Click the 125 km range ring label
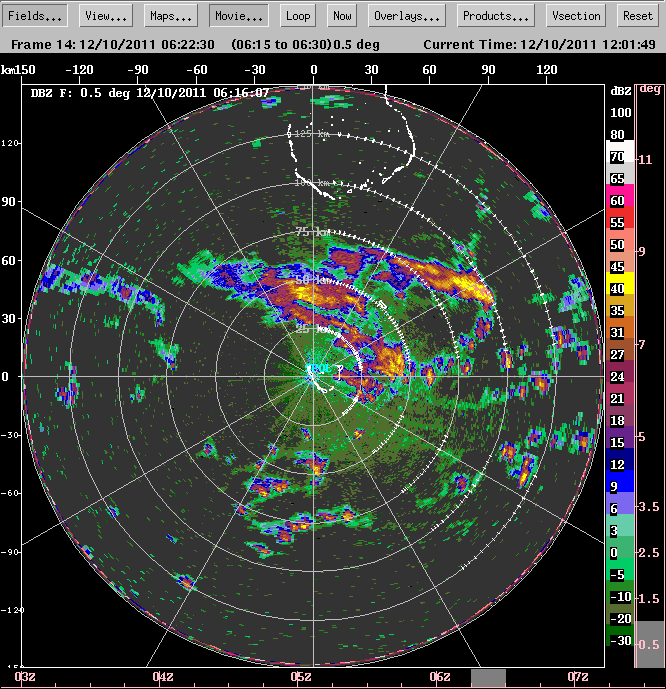The width and height of the screenshot is (666, 689). point(312,134)
